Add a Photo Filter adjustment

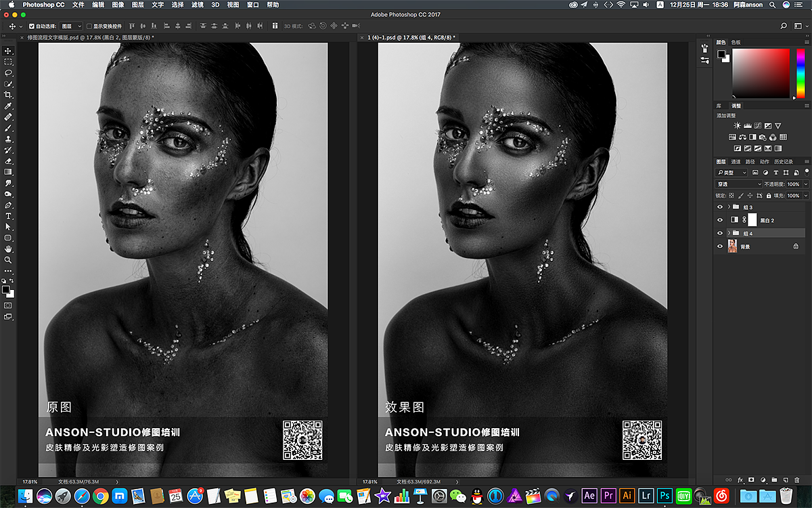pos(763,137)
